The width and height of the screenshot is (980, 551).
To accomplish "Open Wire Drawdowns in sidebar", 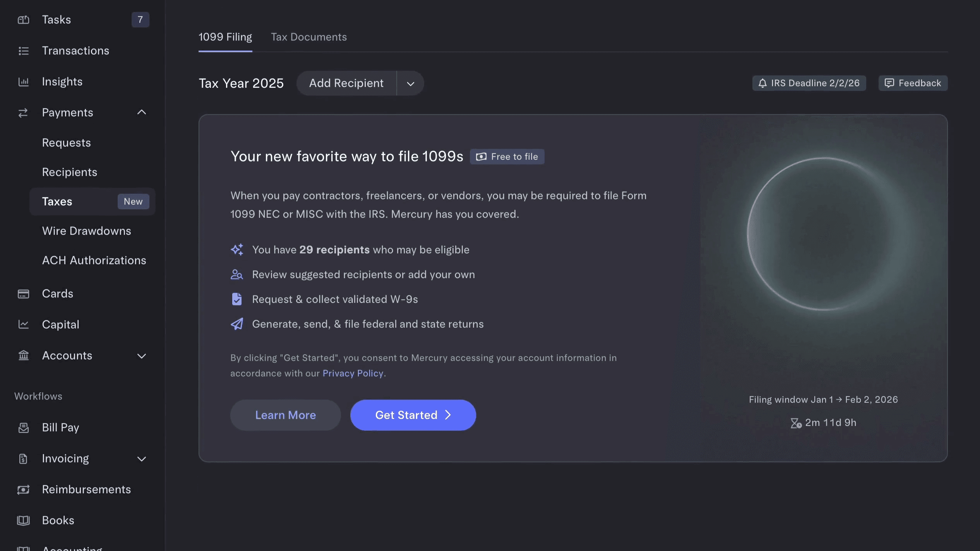I will (x=86, y=231).
